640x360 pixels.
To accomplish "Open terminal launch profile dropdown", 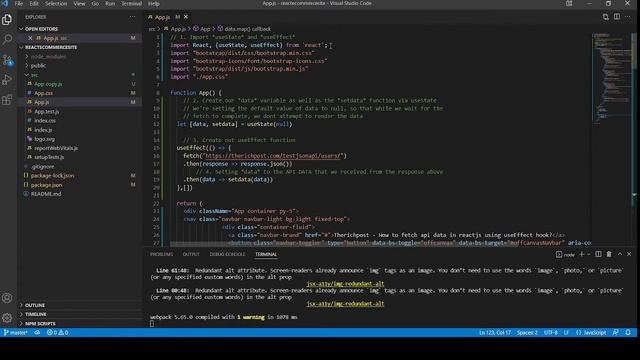I will pyautogui.click(x=589, y=255).
